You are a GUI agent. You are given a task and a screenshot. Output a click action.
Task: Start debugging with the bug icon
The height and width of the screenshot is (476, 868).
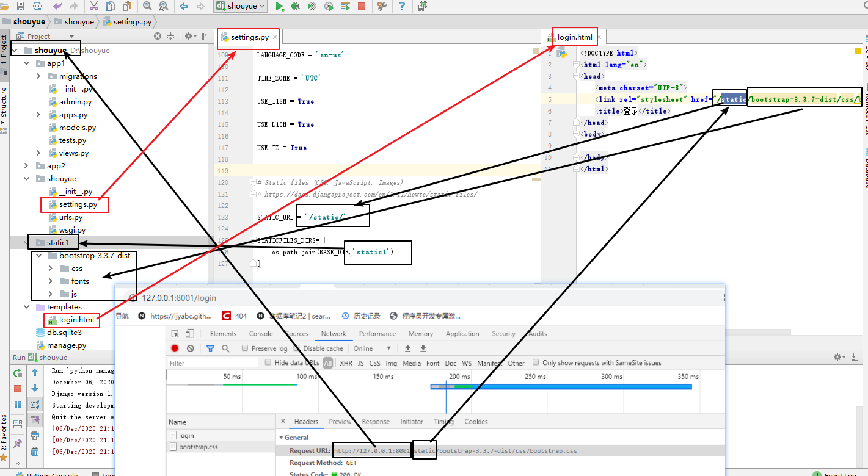click(296, 6)
